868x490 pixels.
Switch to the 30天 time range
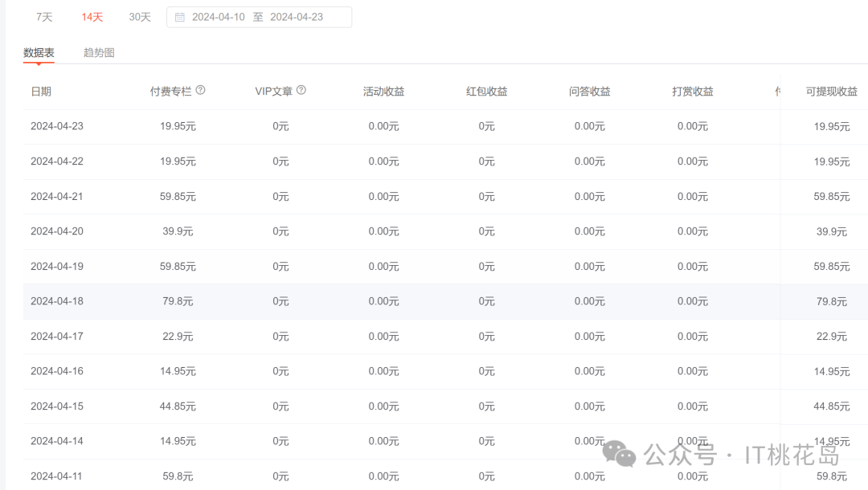pyautogui.click(x=139, y=16)
